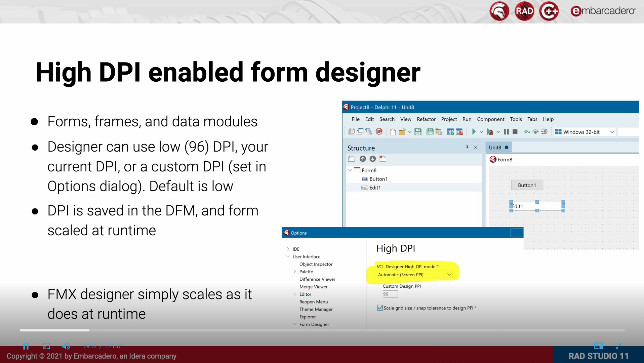Close the Structure panel
This screenshot has width=644, height=363.
pos(475,148)
